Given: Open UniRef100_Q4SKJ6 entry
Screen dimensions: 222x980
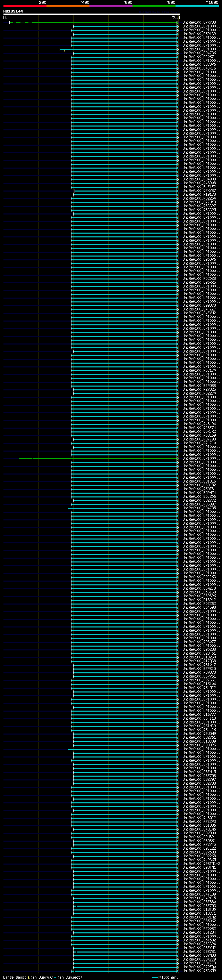Looking at the screenshot, I should point(199,68).
